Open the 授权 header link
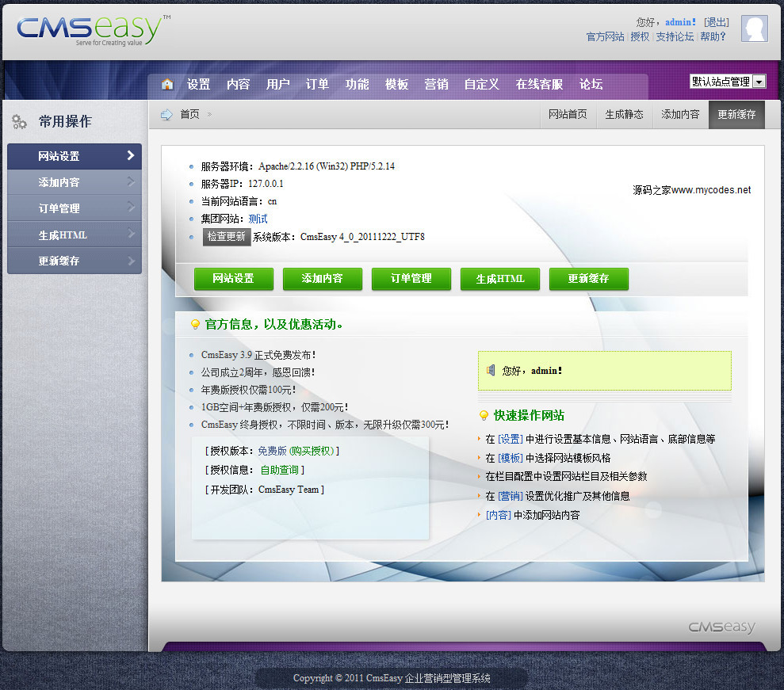This screenshot has height=690, width=784. [640, 36]
